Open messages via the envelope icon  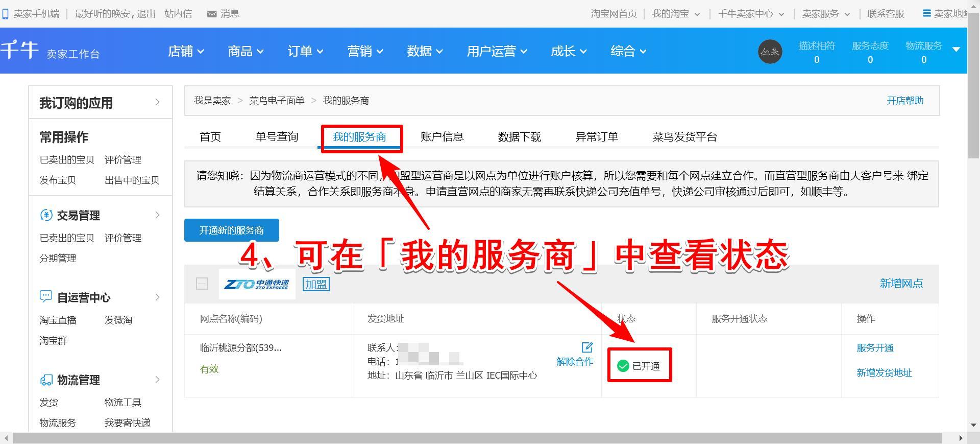pos(212,14)
